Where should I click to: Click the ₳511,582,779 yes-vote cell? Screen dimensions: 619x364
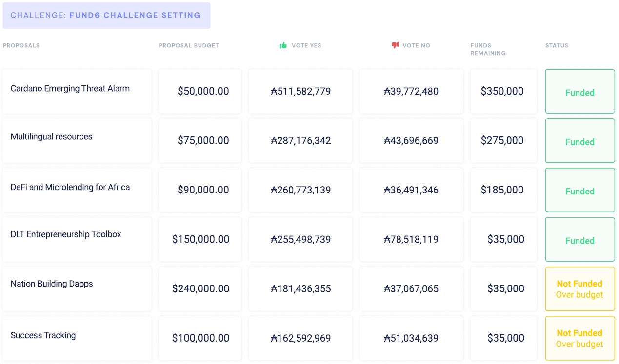300,92
